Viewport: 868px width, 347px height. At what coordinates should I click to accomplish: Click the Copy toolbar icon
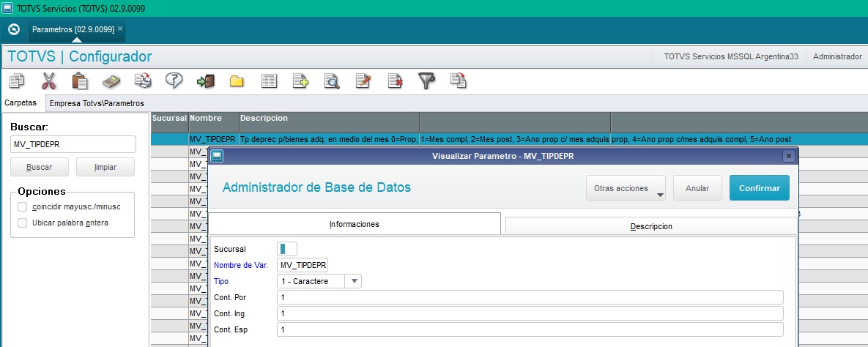pyautogui.click(x=17, y=81)
